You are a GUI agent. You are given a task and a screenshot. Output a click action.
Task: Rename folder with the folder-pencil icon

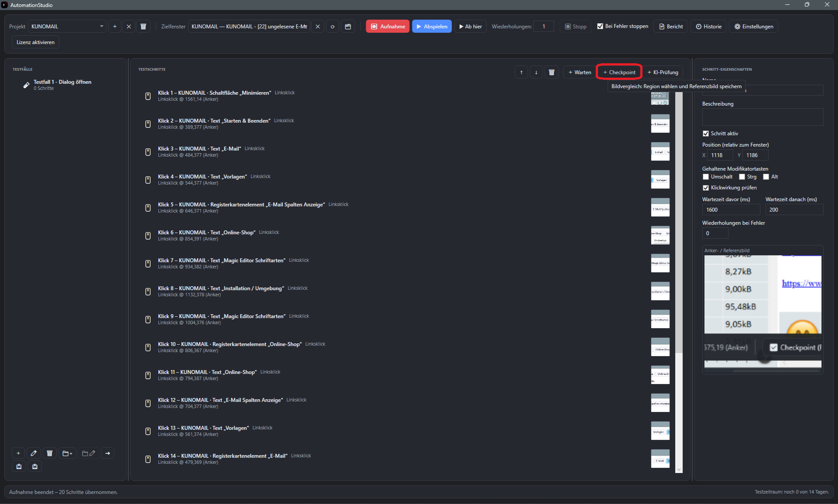click(89, 453)
